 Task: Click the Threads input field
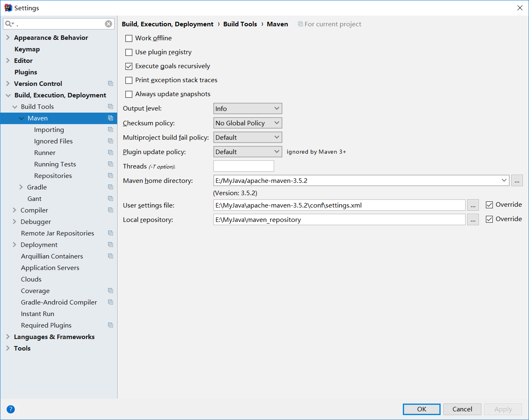point(244,166)
